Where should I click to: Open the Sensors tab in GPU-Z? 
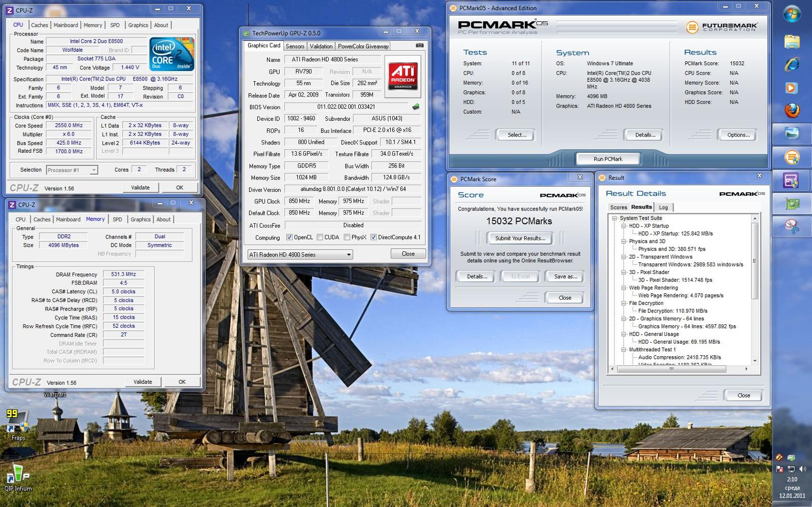295,46
